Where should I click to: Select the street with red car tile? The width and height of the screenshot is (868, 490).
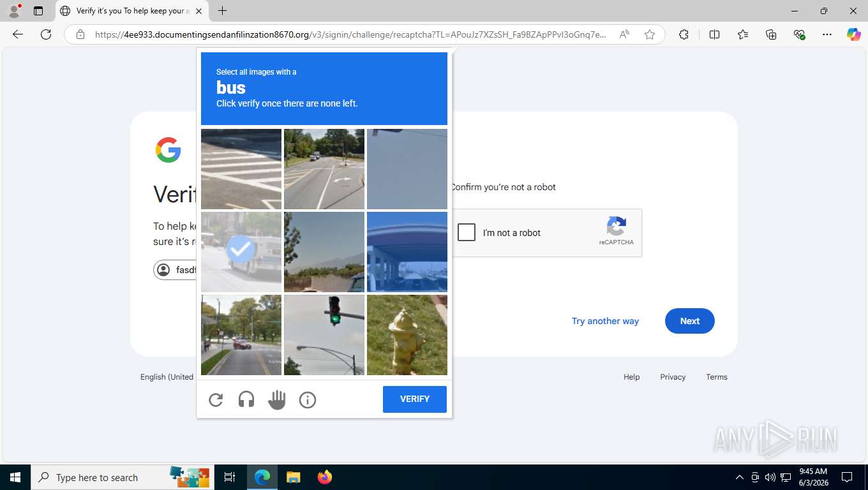pos(241,335)
